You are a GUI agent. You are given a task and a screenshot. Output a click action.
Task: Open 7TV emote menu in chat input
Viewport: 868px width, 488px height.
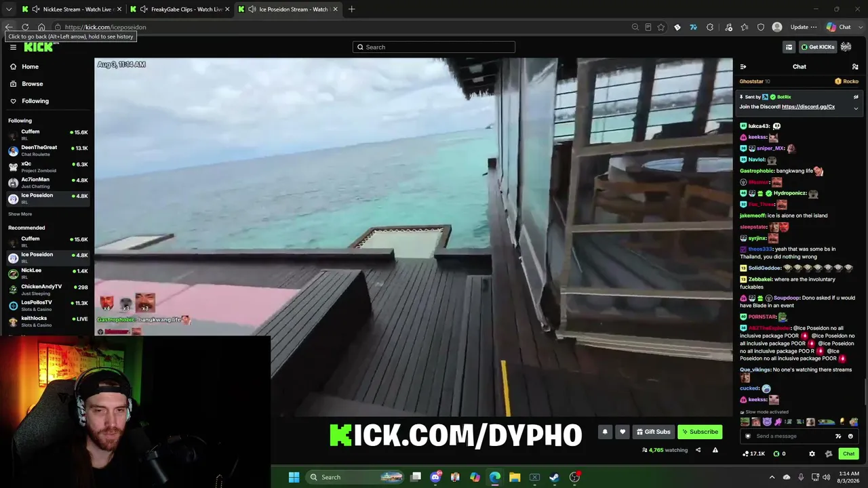(x=838, y=436)
